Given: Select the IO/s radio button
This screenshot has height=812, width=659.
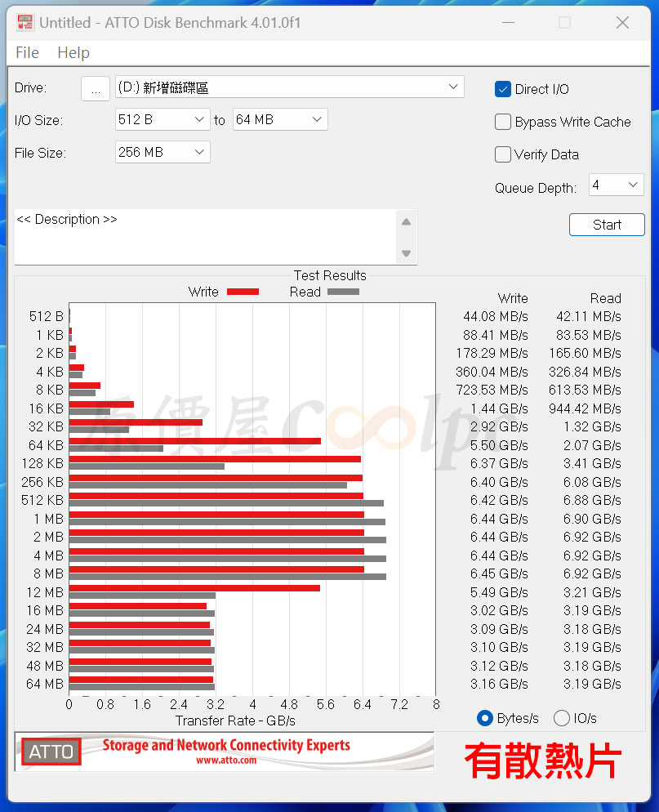Looking at the screenshot, I should pos(562,718).
